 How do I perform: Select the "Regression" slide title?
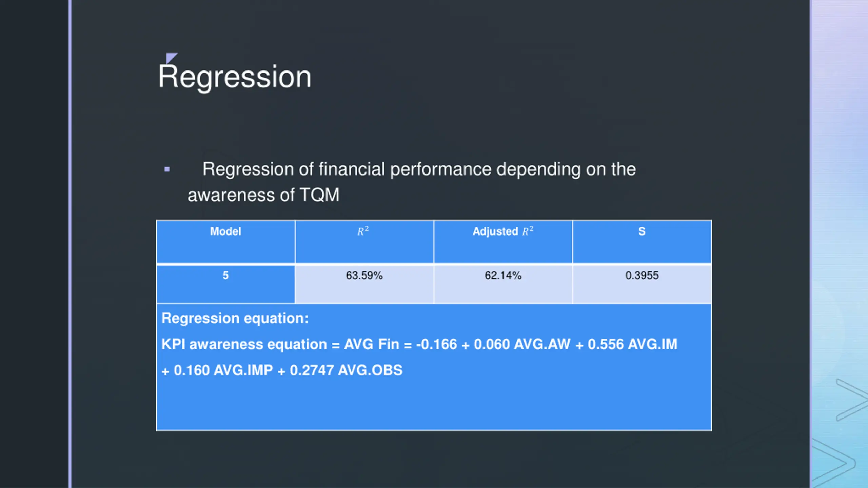tap(235, 77)
